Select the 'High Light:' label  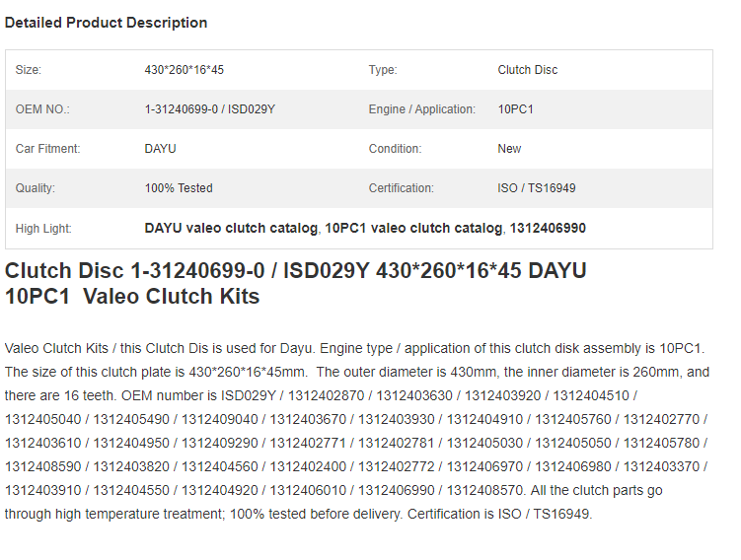43,229
